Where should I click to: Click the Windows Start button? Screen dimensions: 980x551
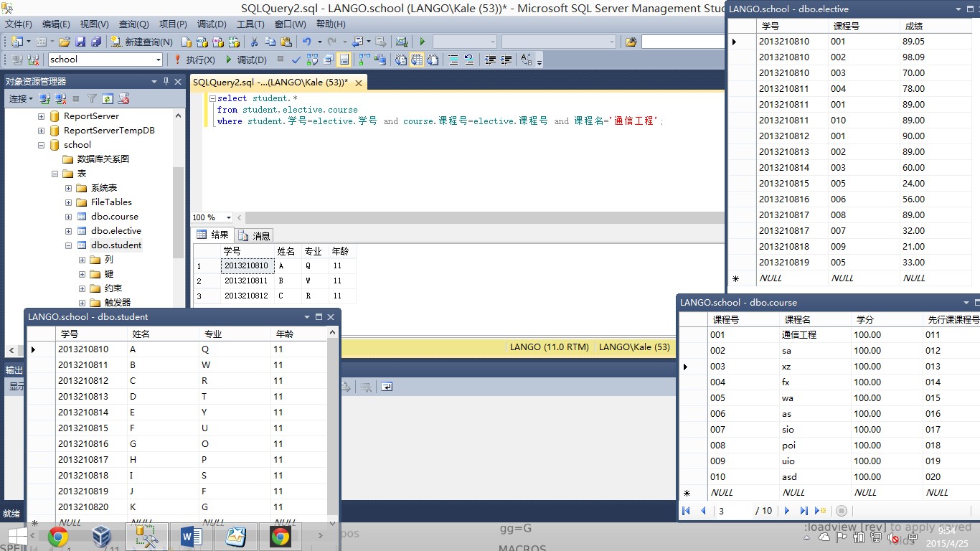pos(17,537)
